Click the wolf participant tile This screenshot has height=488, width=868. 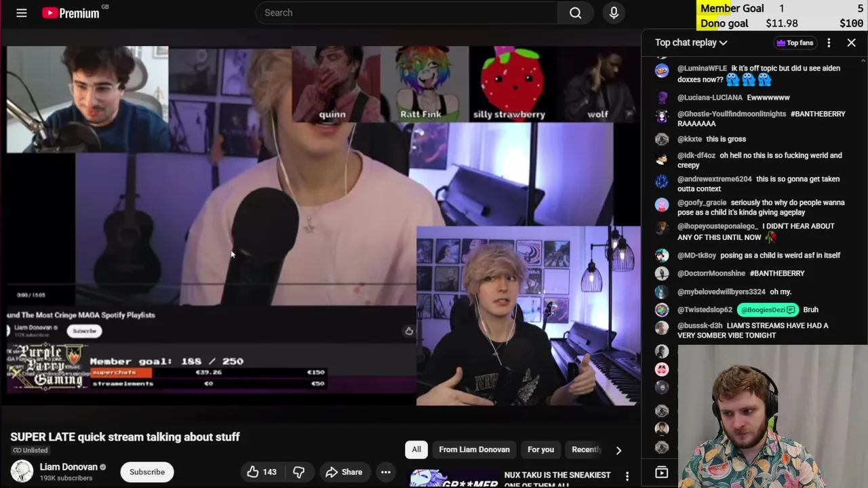[598, 84]
